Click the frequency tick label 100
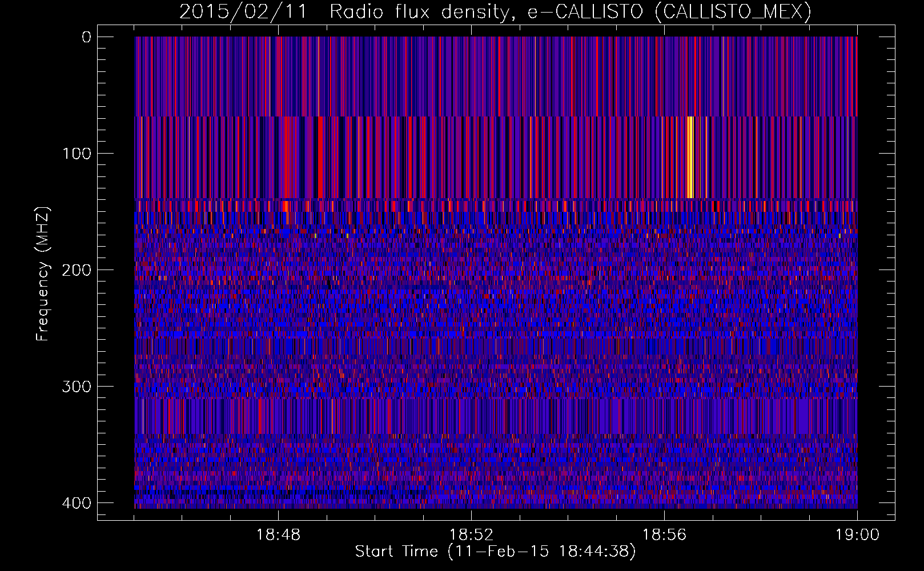Viewport: 924px width, 571px height. 76,154
